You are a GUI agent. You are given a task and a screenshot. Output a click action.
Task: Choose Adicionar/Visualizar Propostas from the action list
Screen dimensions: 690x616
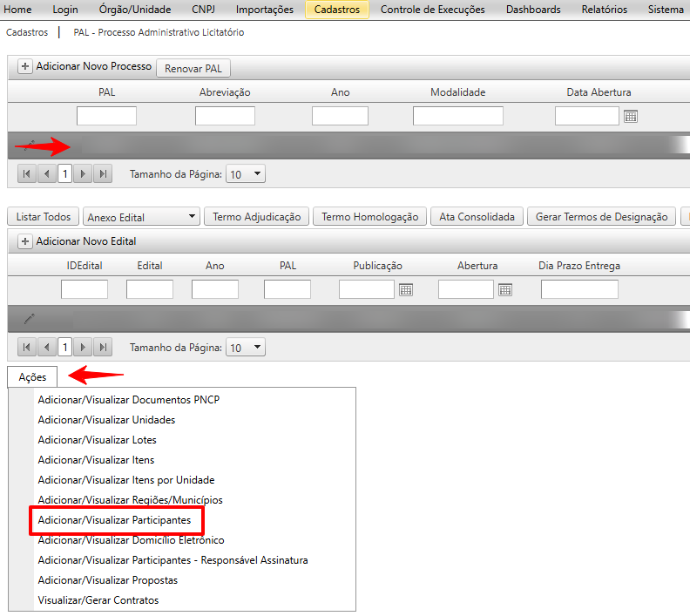coord(107,580)
